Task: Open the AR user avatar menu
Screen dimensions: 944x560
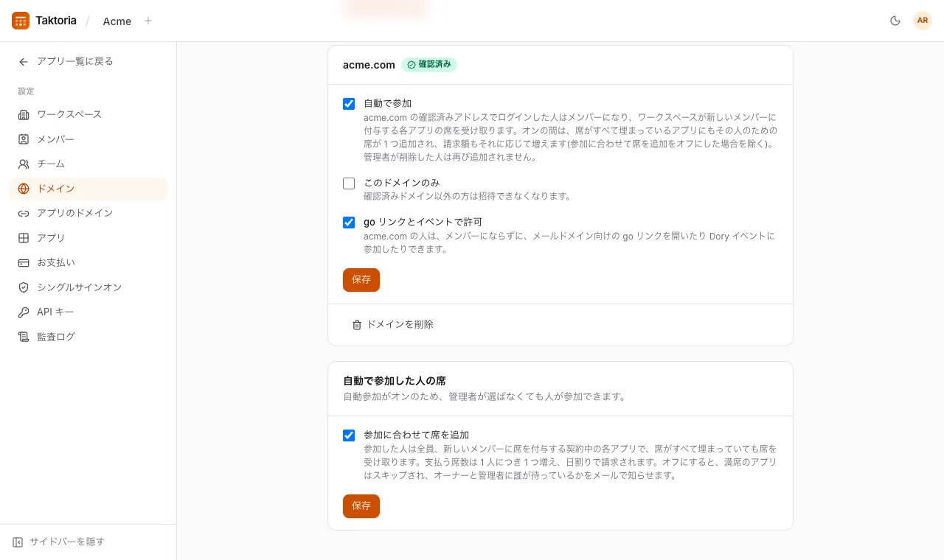Action: pyautogui.click(x=923, y=21)
